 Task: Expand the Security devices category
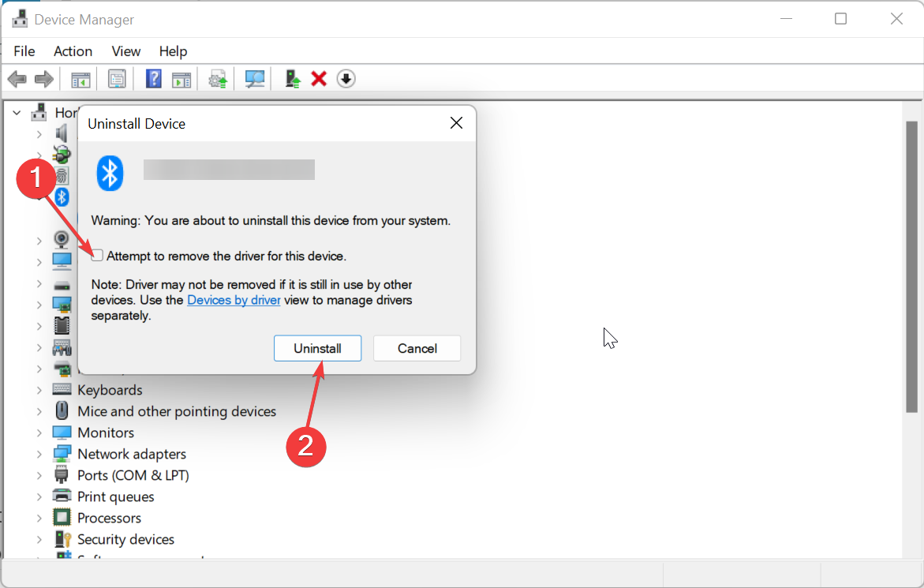click(x=39, y=539)
